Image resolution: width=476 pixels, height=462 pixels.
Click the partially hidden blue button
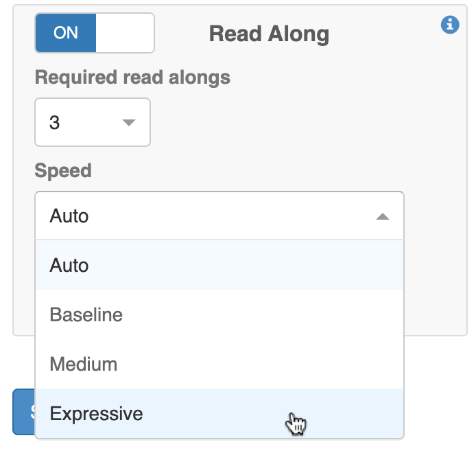(23, 412)
